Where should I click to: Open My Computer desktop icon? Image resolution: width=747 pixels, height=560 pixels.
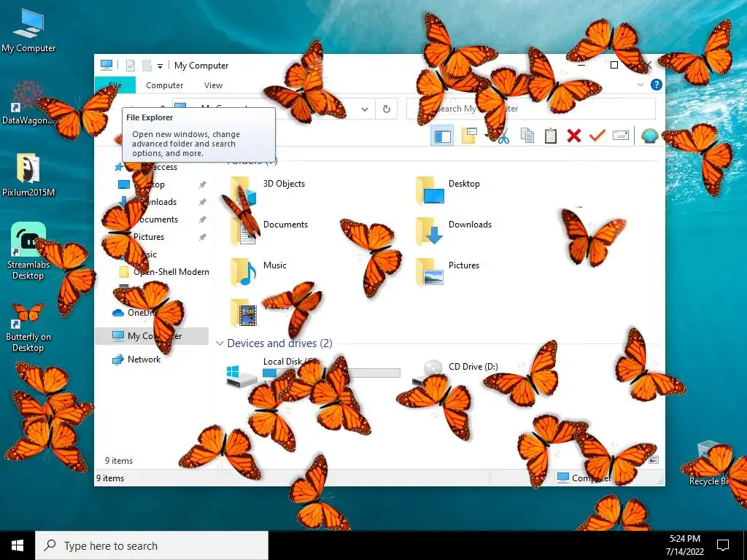(x=28, y=31)
